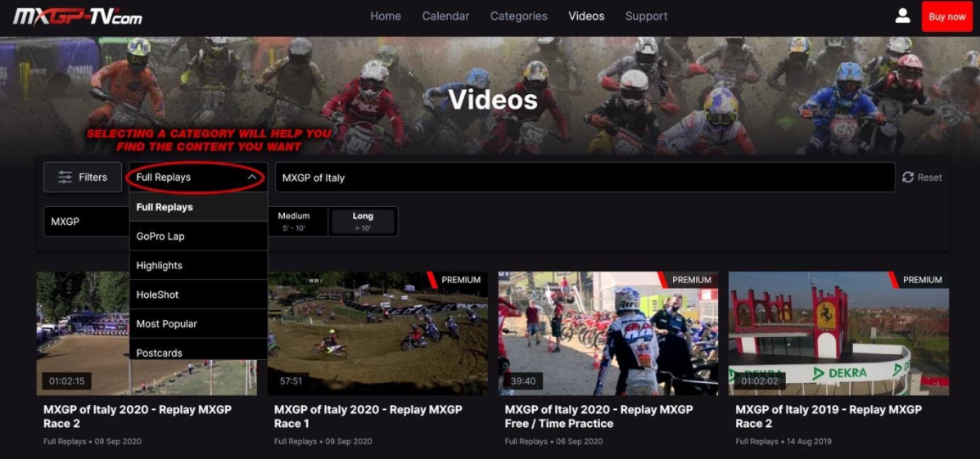980x459 pixels.
Task: Open MXGP of Italy 2020 Race 1 thumbnail
Action: pyautogui.click(x=377, y=333)
